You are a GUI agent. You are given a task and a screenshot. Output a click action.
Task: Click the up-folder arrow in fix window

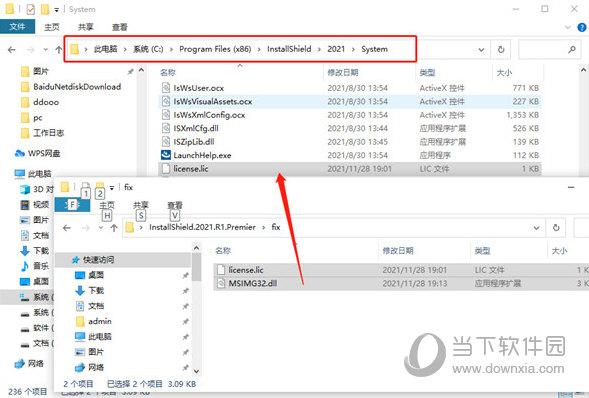[114, 228]
